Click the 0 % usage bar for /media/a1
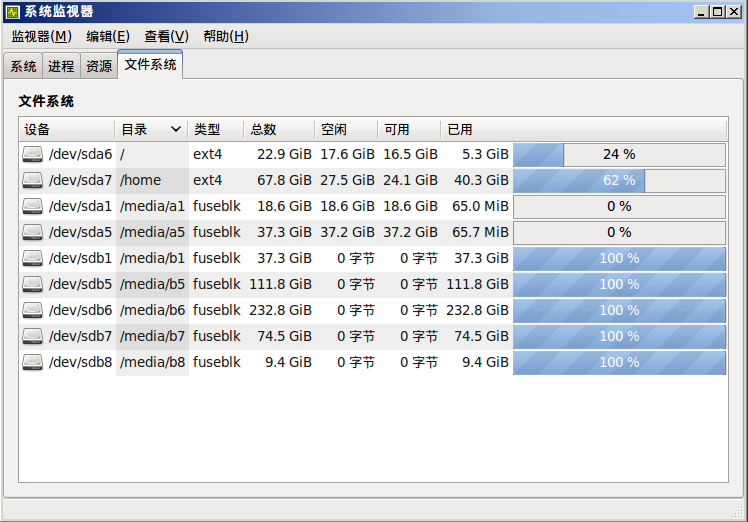The height and width of the screenshot is (522, 748). (619, 207)
